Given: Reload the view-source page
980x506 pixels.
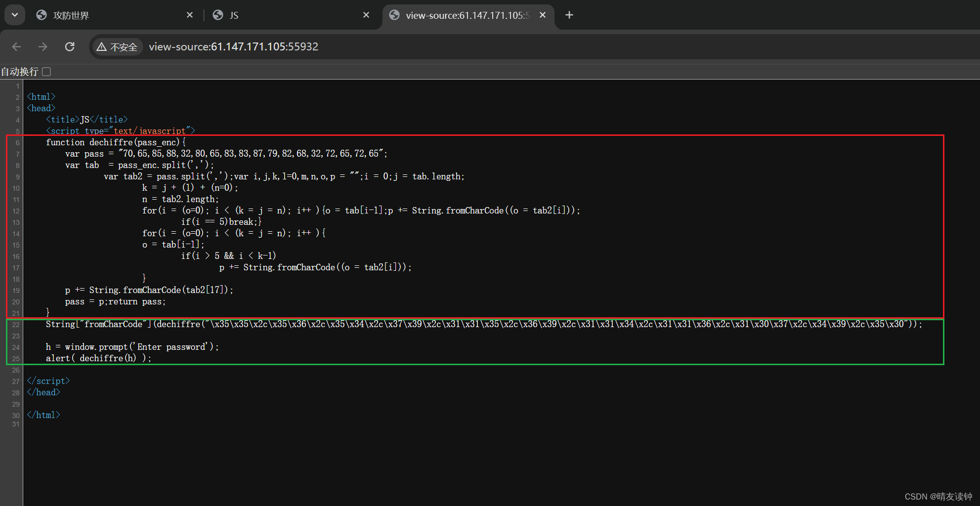Looking at the screenshot, I should pos(70,46).
